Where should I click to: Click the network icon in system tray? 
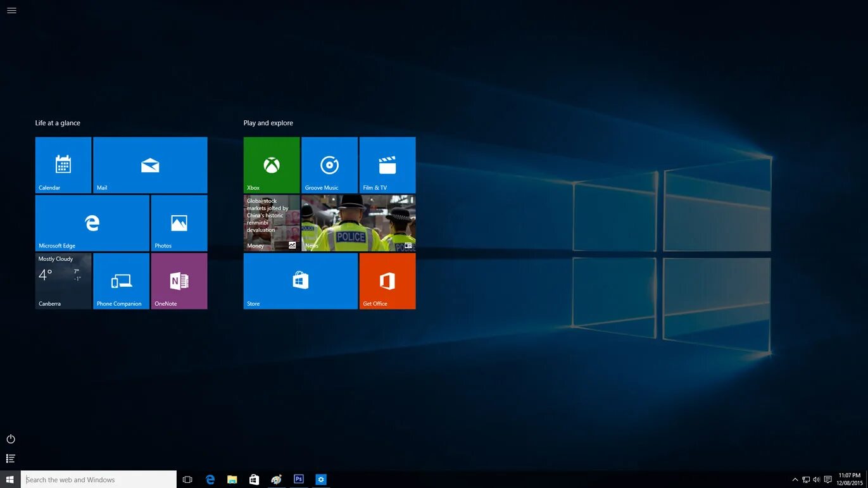pyautogui.click(x=806, y=480)
